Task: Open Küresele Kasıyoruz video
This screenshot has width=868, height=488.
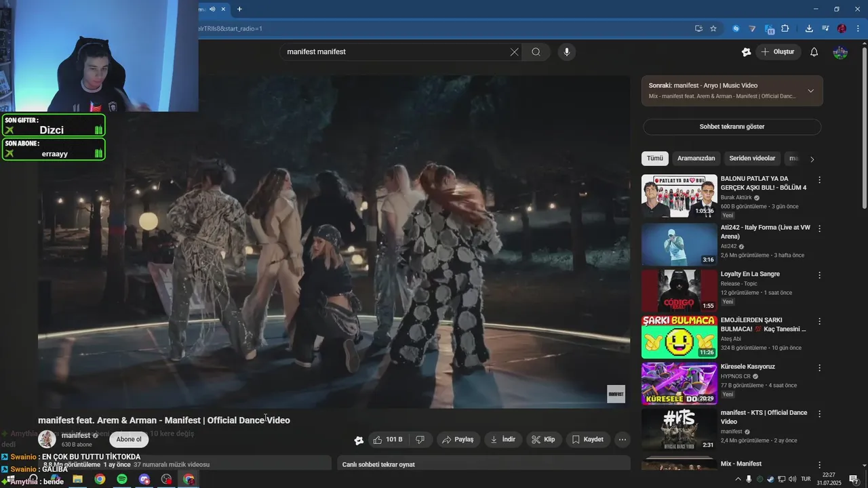Action: (679, 384)
